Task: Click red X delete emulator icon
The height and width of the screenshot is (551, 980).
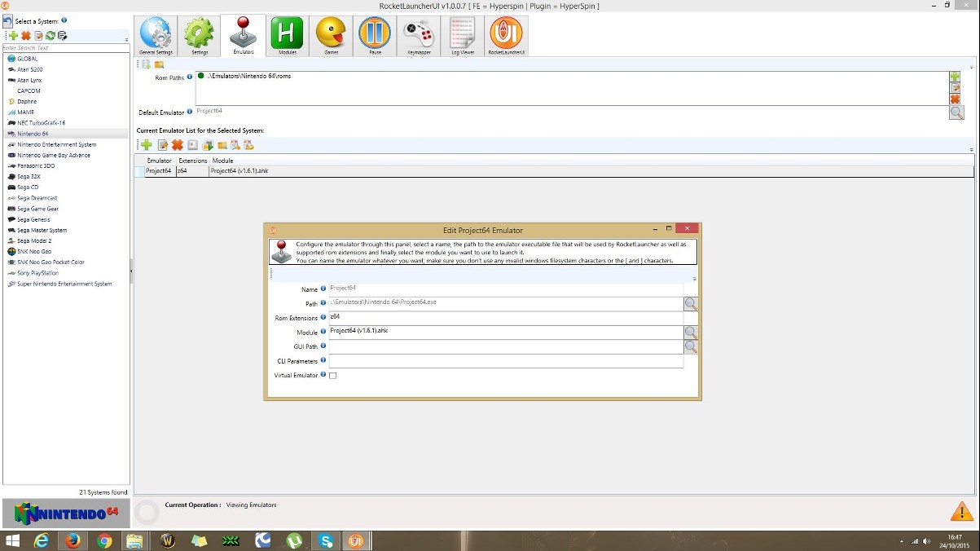Action: point(177,145)
